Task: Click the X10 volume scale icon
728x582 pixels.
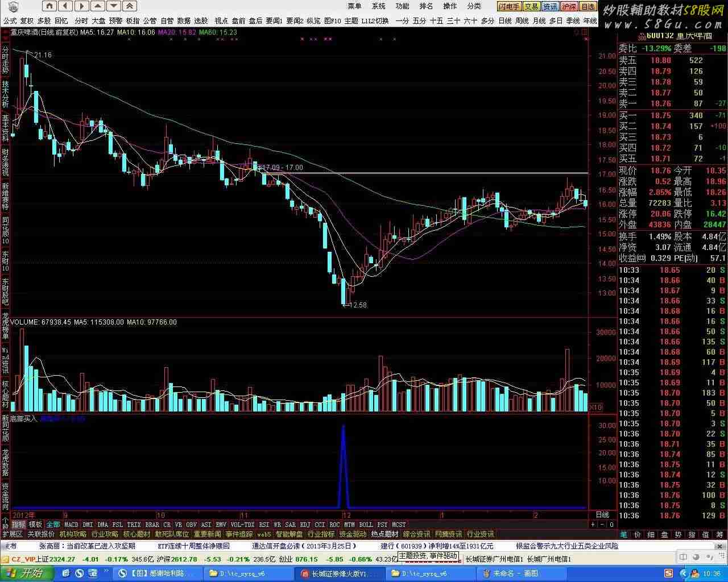Action: pyautogui.click(x=595, y=407)
